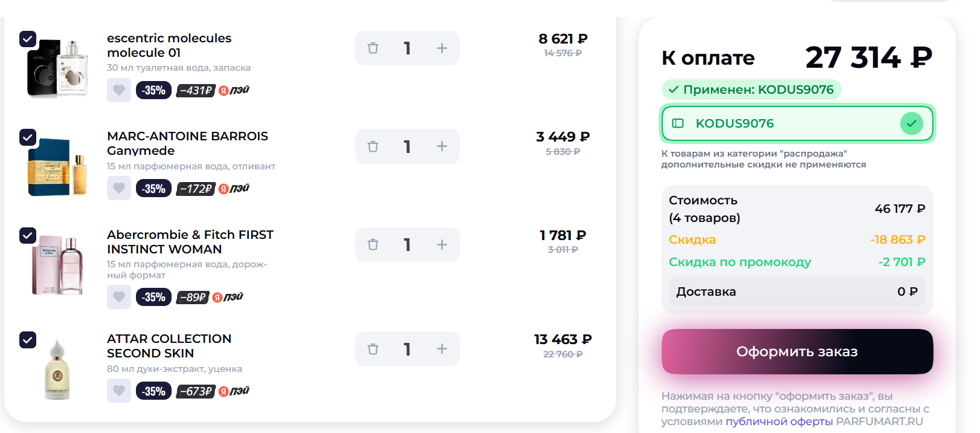980x433 pixels.
Task: Toggle checkbox for MARC-ANTOINE BARROIS Ganymede
Action: pos(28,137)
